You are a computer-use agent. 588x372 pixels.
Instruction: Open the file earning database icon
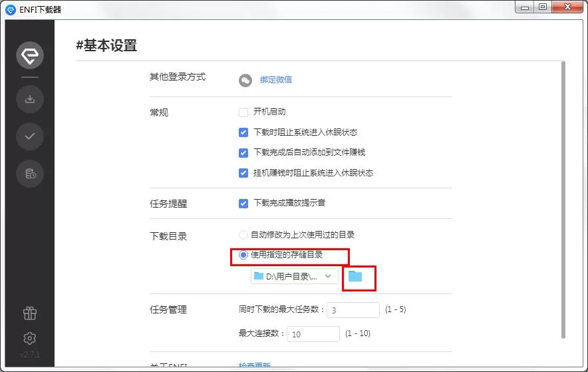coord(30,174)
